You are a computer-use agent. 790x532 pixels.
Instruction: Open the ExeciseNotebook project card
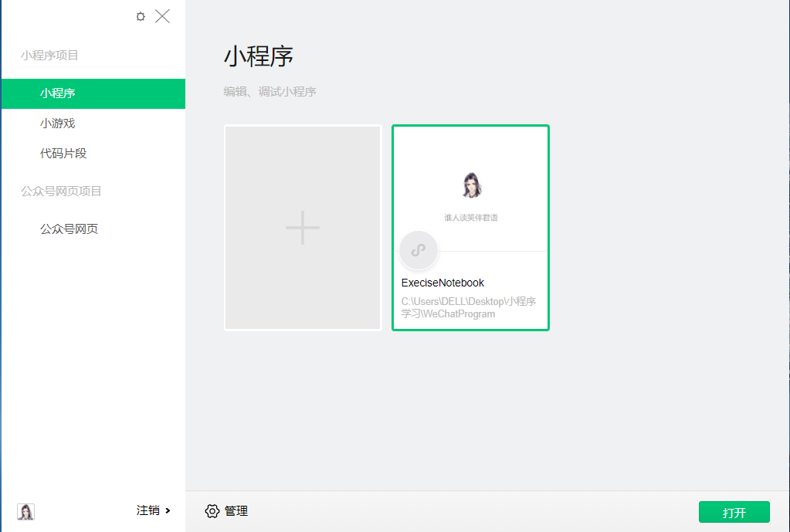470,228
